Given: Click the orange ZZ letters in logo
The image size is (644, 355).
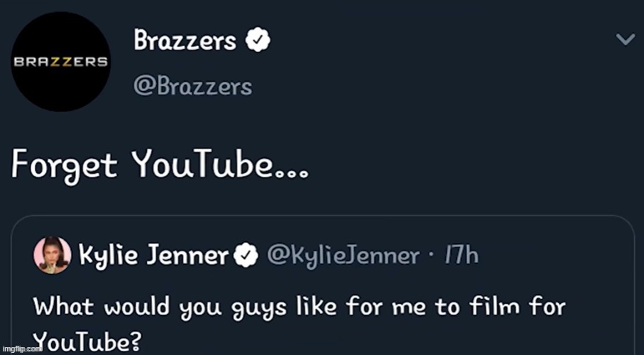Looking at the screenshot, I should click(61, 61).
